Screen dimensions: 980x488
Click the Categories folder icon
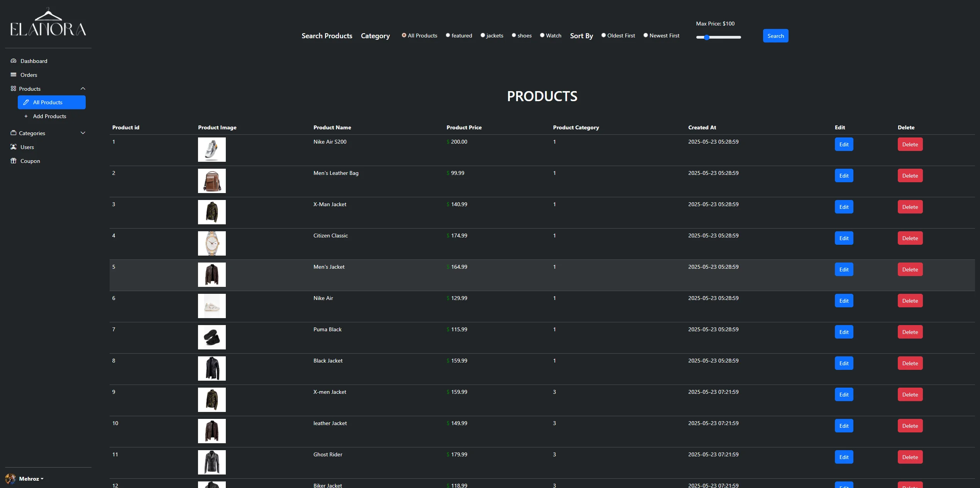14,133
